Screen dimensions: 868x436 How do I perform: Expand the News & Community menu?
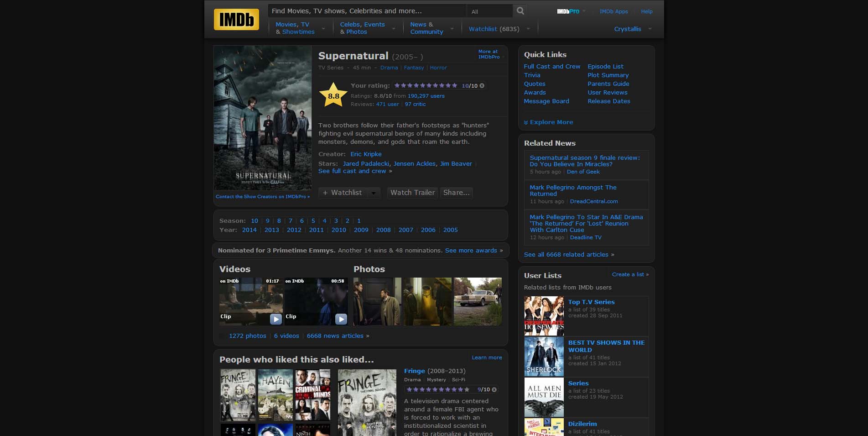tap(452, 28)
